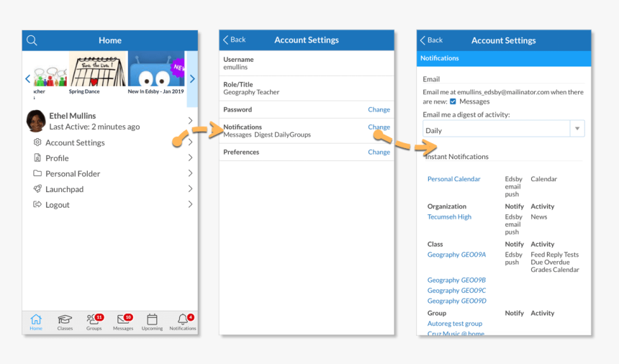Click Logout row chevron
This screenshot has height=364, width=619.
click(x=190, y=204)
